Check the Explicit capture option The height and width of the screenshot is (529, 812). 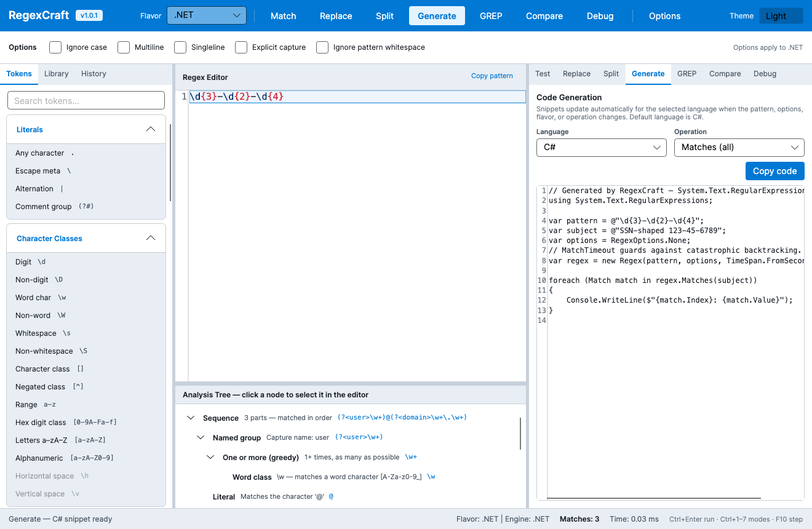click(241, 47)
